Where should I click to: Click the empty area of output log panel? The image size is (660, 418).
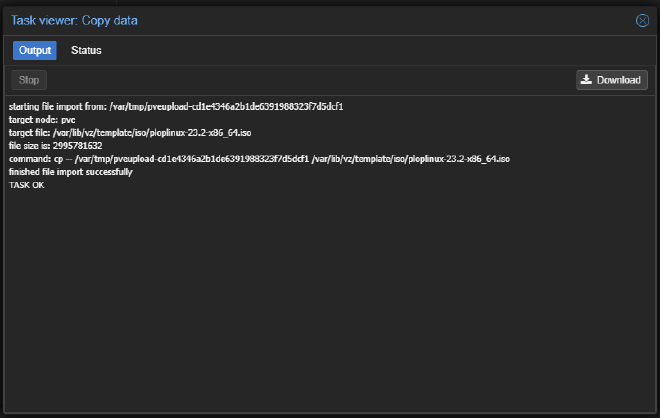(x=330, y=300)
